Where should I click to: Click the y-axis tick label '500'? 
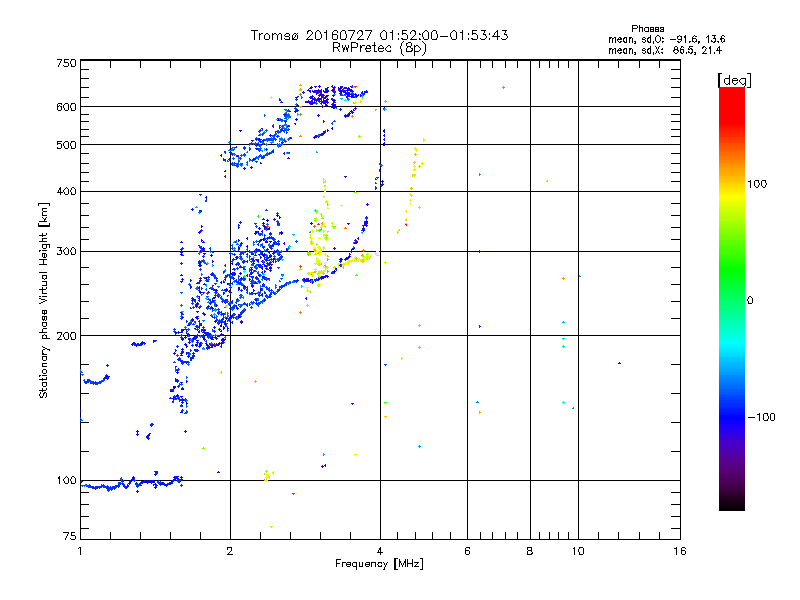66,145
